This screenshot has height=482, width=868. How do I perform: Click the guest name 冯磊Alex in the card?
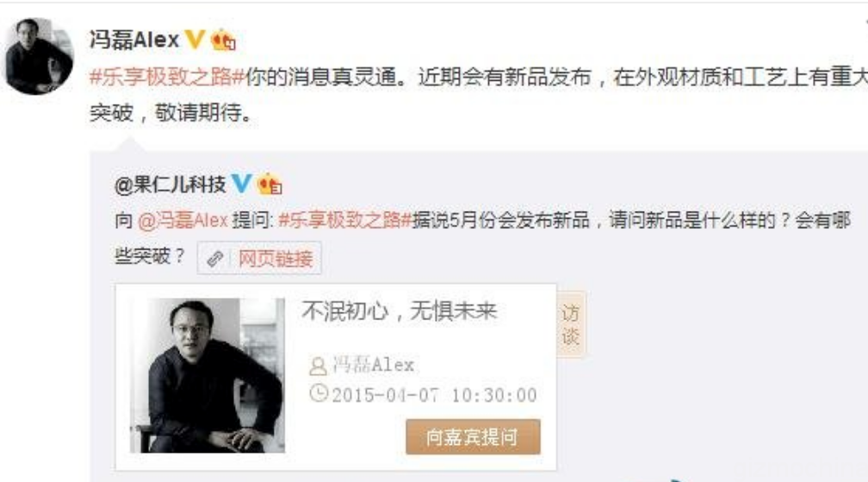[x=374, y=365]
